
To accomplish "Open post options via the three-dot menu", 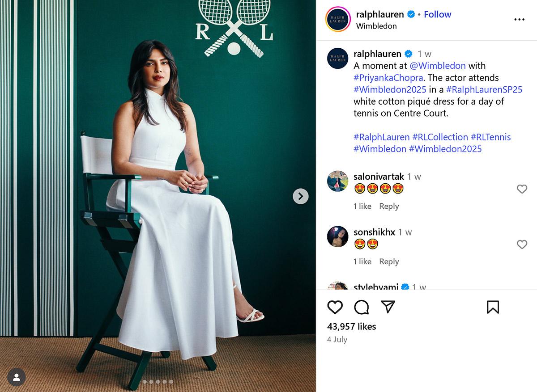I will point(519,19).
